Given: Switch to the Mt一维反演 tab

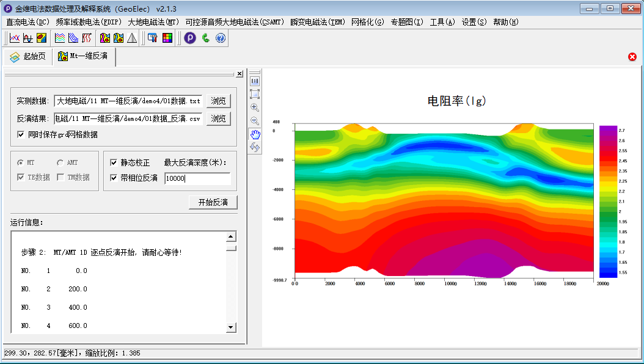Looking at the screenshot, I should click(x=84, y=56).
